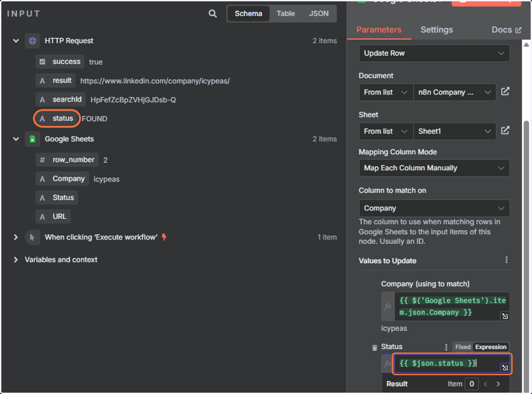Open the Status field three-dot options menu
The height and width of the screenshot is (394, 532).
pyautogui.click(x=446, y=347)
